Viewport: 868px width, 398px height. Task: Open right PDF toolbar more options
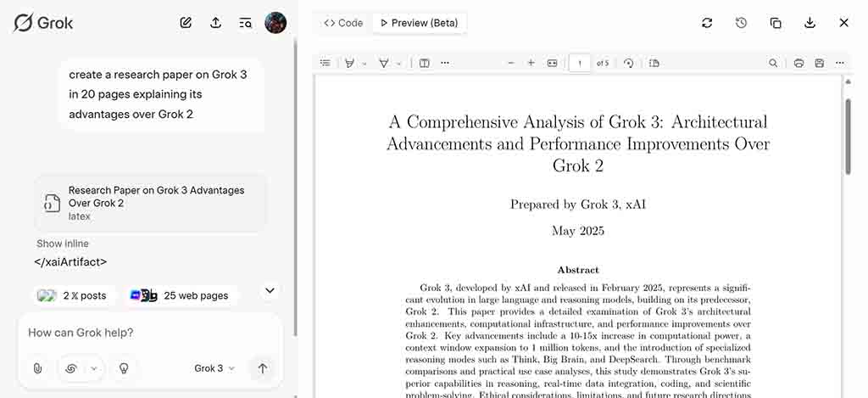840,63
